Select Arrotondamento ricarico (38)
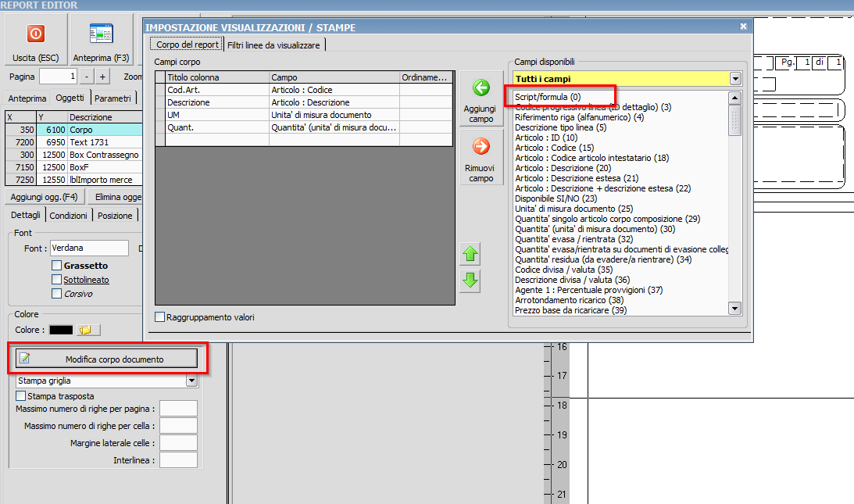The image size is (854, 504). [x=569, y=300]
